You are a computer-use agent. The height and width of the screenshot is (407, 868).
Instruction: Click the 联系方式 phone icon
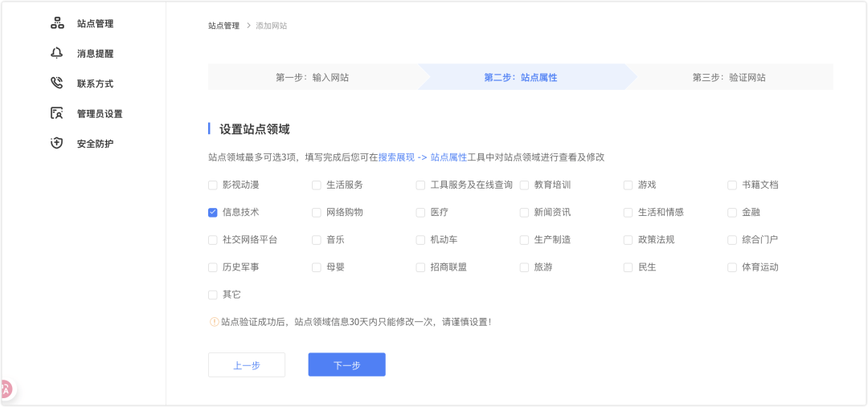coord(57,83)
